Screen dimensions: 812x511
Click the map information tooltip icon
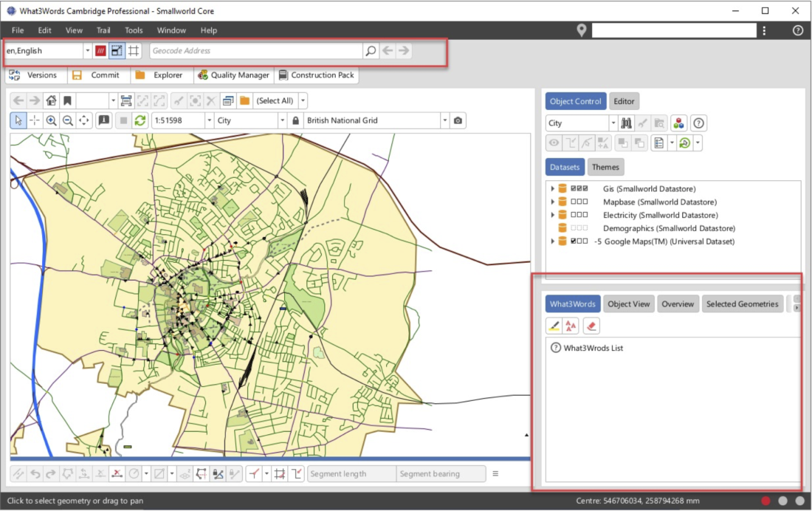[104, 120]
